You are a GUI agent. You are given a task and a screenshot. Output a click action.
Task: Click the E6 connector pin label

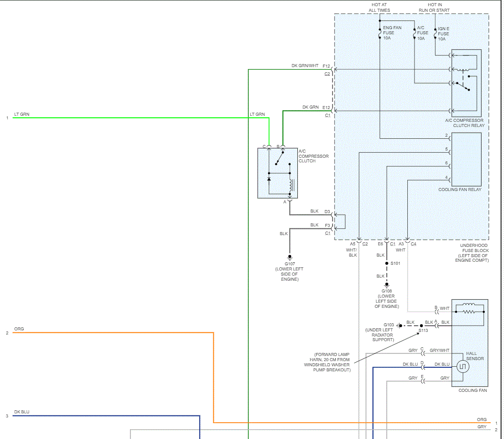[380, 244]
